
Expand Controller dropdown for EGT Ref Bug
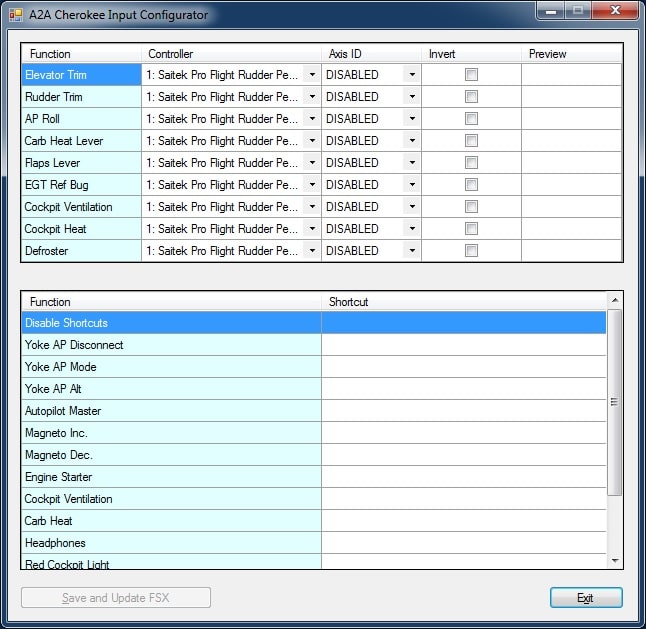tap(312, 185)
